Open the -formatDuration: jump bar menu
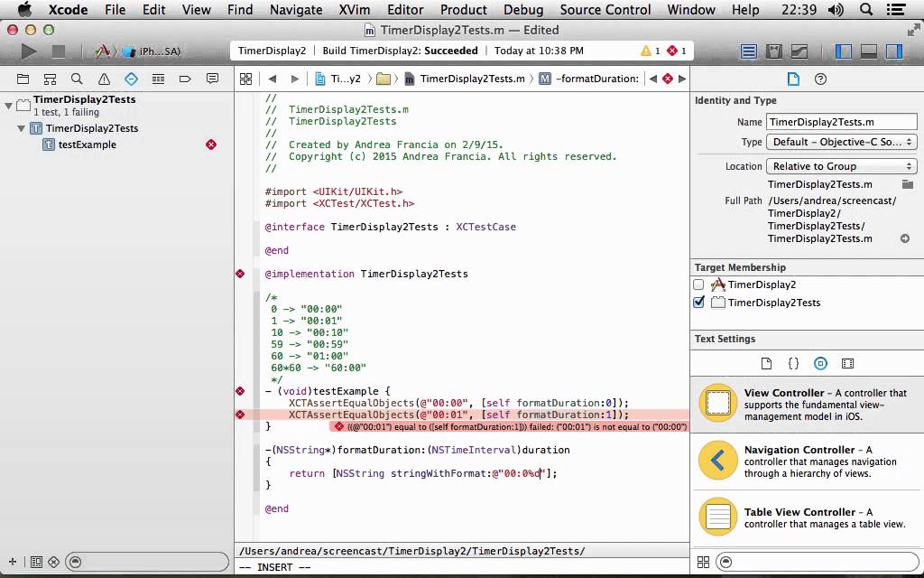This screenshot has width=924, height=578. tap(589, 79)
